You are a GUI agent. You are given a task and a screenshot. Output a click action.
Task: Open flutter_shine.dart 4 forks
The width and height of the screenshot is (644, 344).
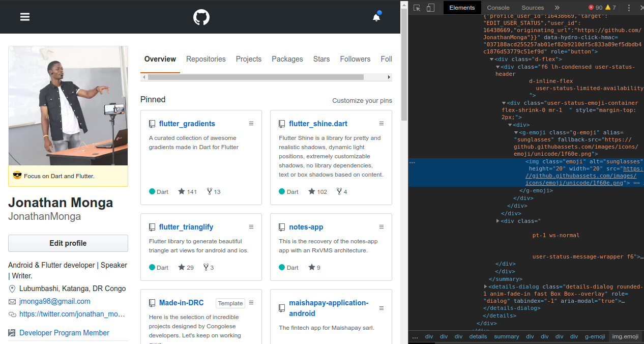click(x=342, y=192)
